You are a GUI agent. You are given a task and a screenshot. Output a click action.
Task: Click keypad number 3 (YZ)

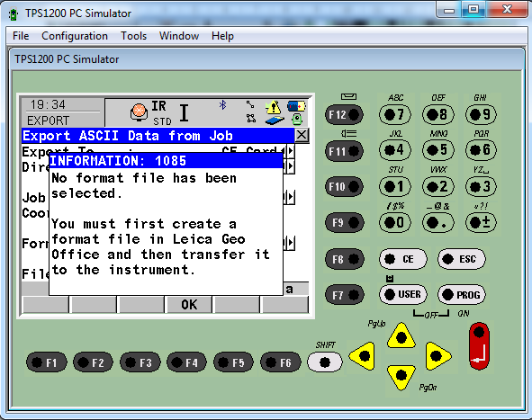481,186
